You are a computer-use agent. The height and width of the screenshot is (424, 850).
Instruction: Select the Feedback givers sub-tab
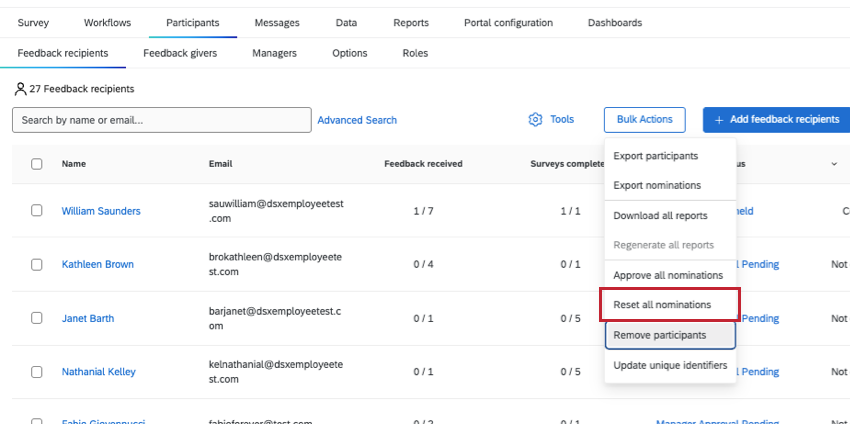coord(180,53)
